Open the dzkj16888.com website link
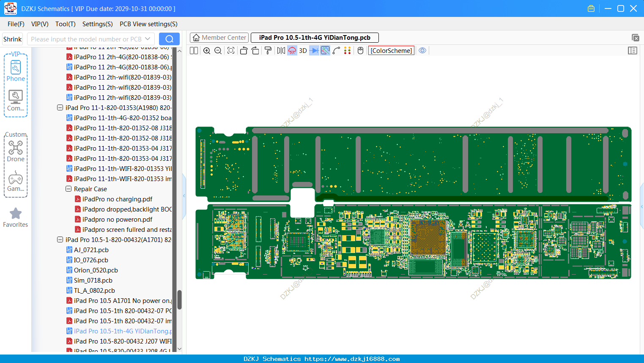 352,359
